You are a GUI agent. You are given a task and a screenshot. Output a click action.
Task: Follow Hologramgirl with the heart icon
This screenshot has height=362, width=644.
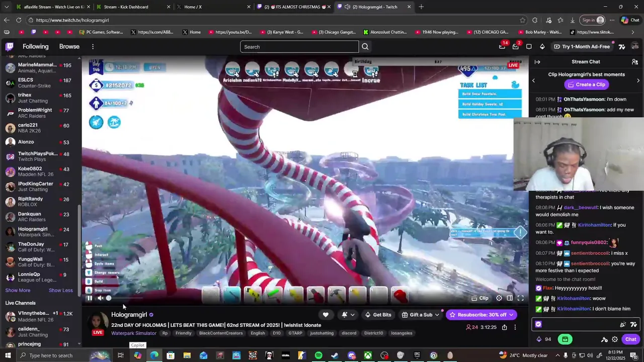coord(326,315)
